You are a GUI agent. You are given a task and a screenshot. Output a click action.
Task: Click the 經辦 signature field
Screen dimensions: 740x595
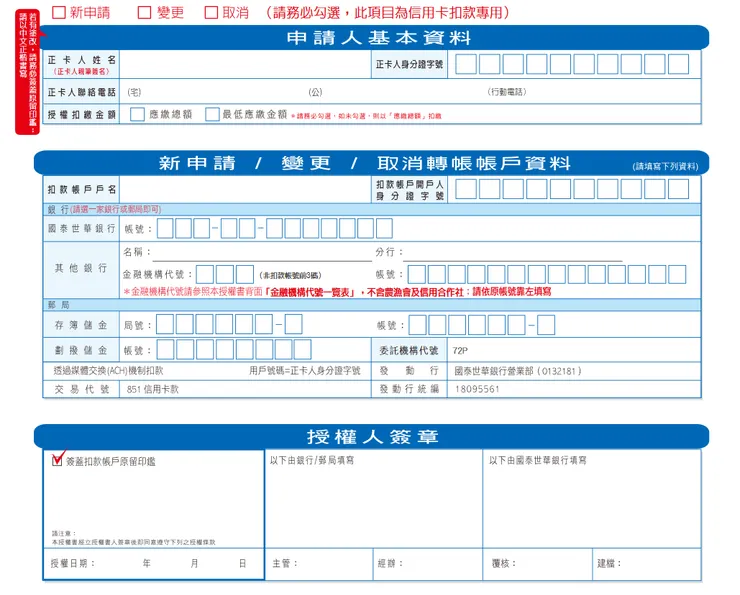[428, 564]
